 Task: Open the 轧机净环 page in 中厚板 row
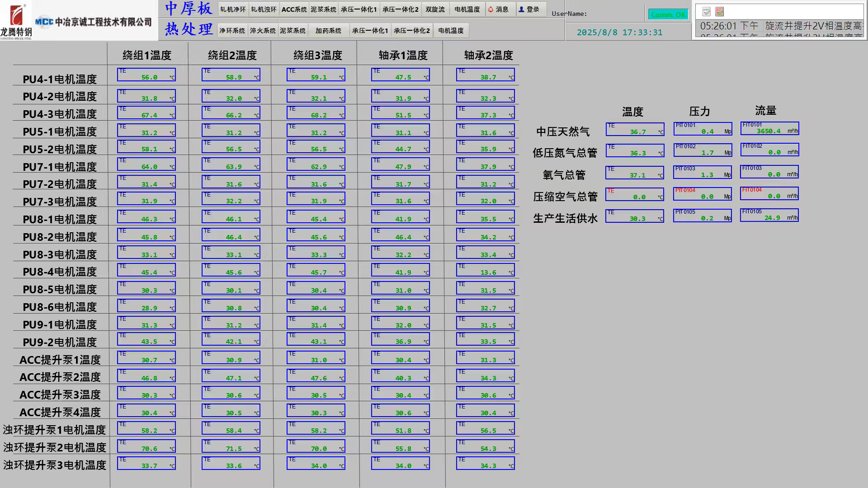click(233, 9)
